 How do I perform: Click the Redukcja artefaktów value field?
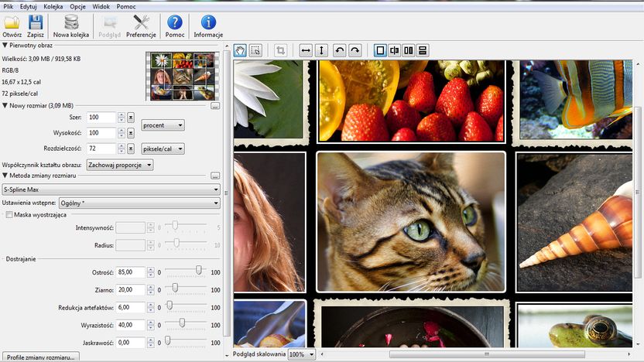click(131, 307)
